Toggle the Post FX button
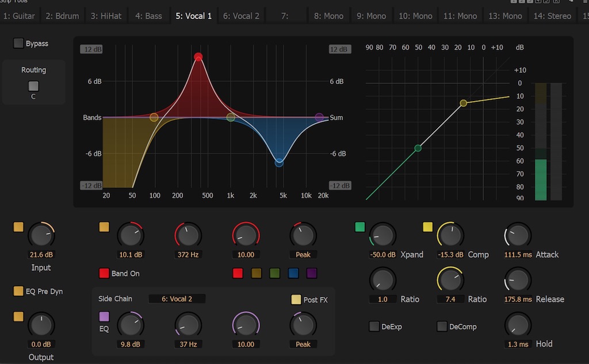589x364 pixels. 296,300
